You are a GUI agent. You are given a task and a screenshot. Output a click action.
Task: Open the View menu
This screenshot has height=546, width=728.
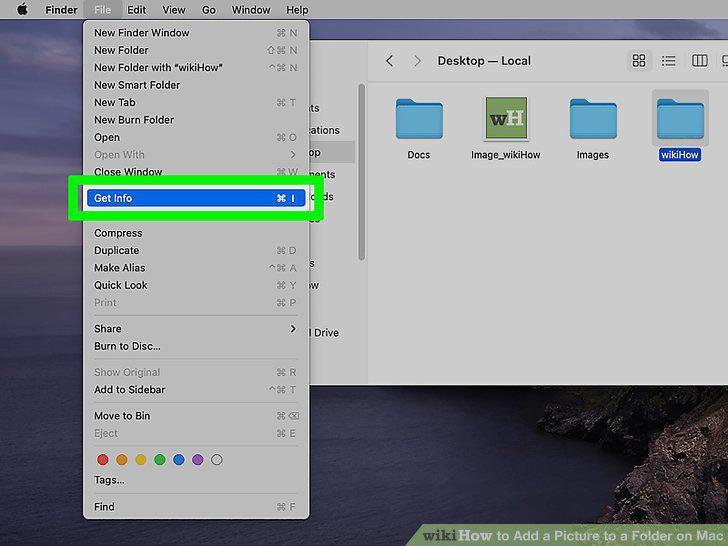pyautogui.click(x=174, y=10)
